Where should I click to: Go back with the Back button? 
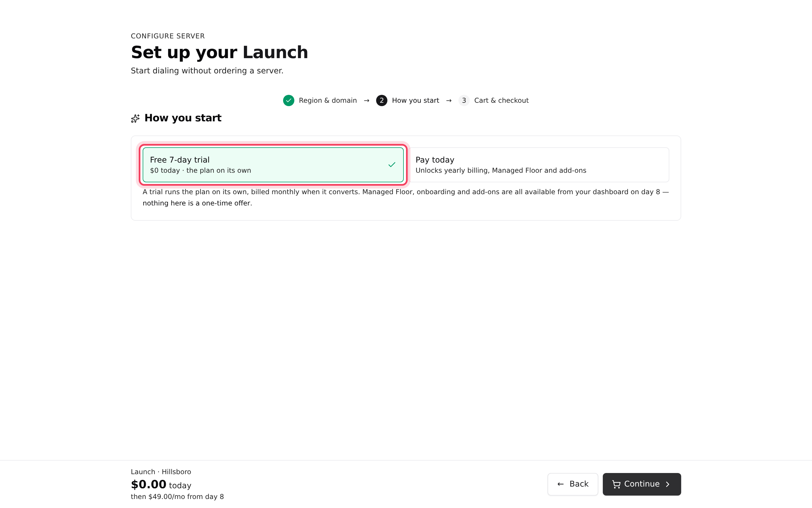[573, 484]
